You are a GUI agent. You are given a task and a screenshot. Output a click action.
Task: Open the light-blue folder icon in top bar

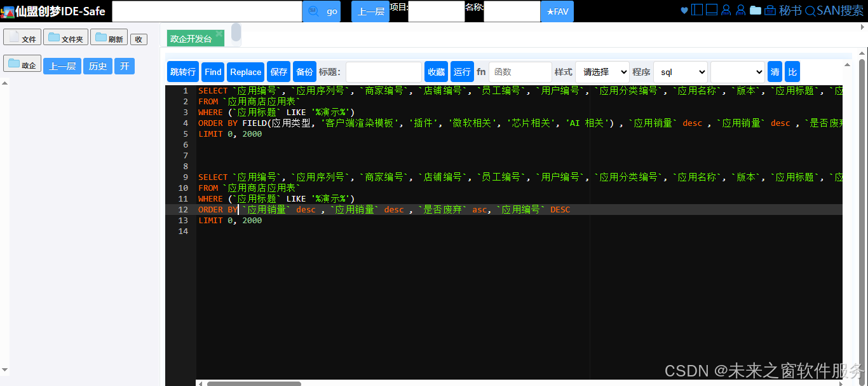[x=756, y=10]
